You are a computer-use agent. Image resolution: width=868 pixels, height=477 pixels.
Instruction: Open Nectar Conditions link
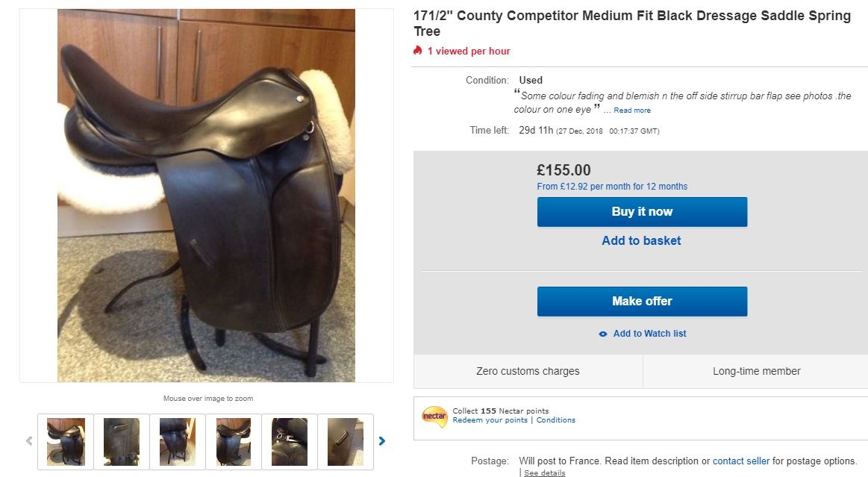pos(556,420)
